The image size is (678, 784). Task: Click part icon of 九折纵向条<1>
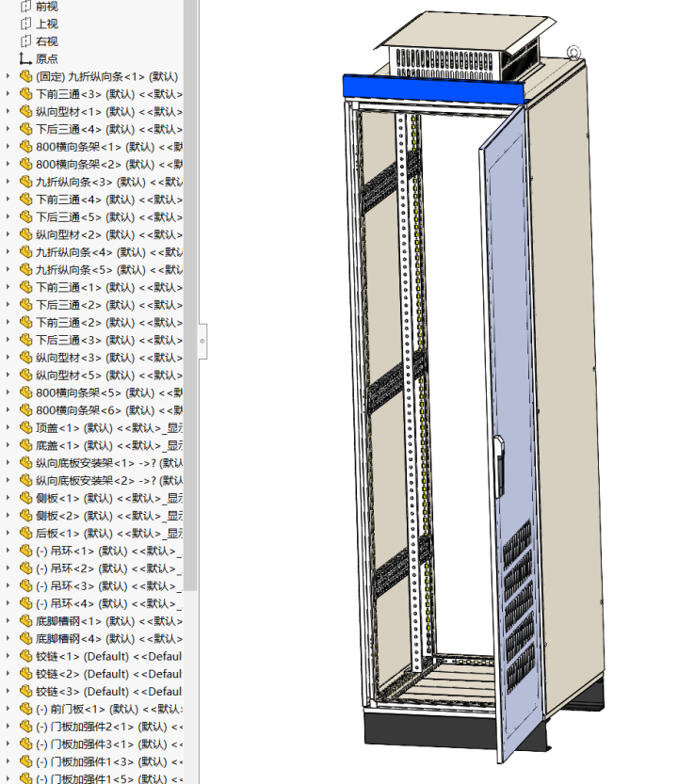(26, 76)
